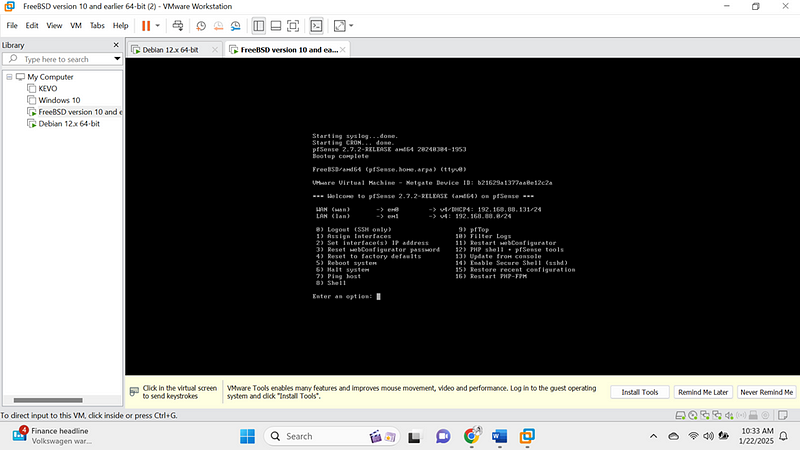Screen dimensions: 800x450
Task: Switch to the FreeBSD version 10 tab
Action: pos(289,49)
